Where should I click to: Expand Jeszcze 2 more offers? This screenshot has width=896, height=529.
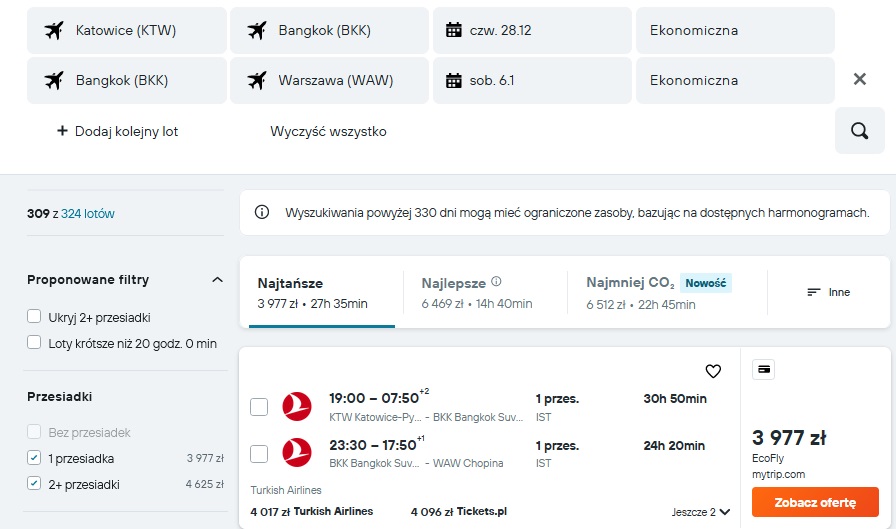[701, 512]
